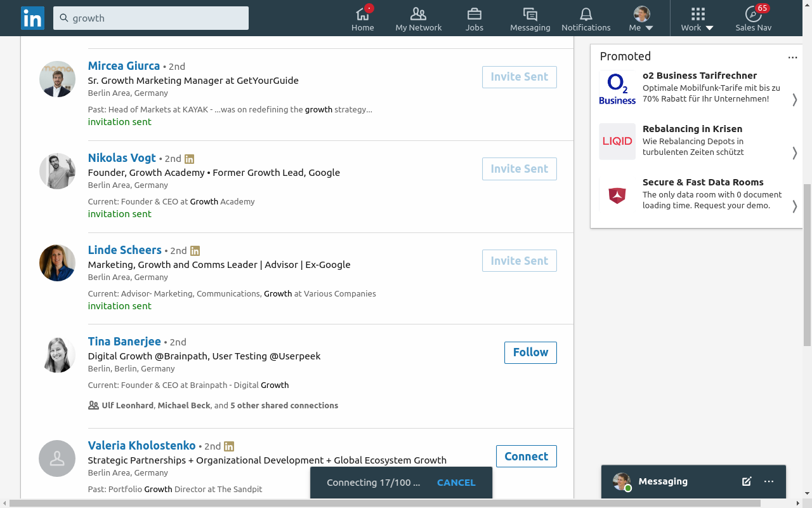Screen dimensions: 812x508
Task: Open Messaging from the top navigation
Action: click(530, 18)
